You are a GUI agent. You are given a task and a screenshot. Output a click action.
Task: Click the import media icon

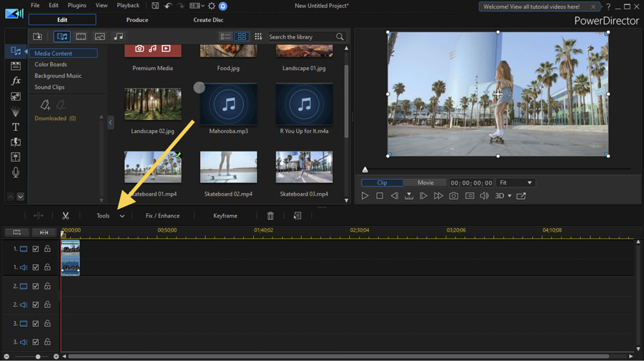(37, 37)
